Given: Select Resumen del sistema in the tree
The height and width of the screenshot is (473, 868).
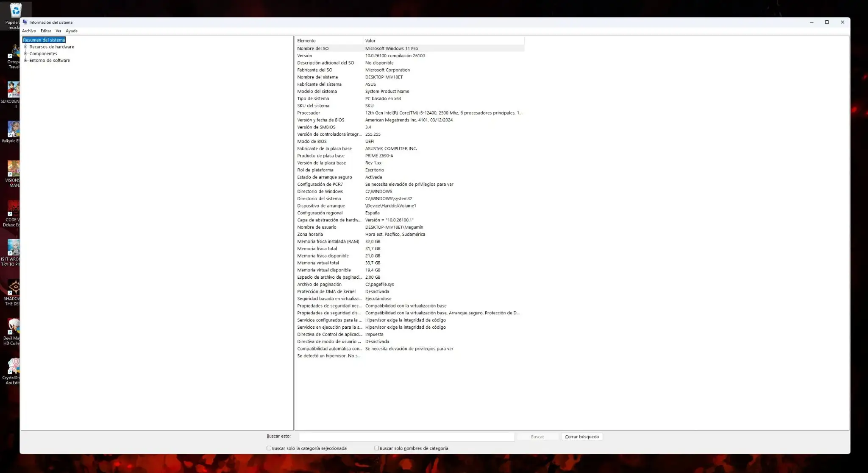Looking at the screenshot, I should [x=44, y=40].
